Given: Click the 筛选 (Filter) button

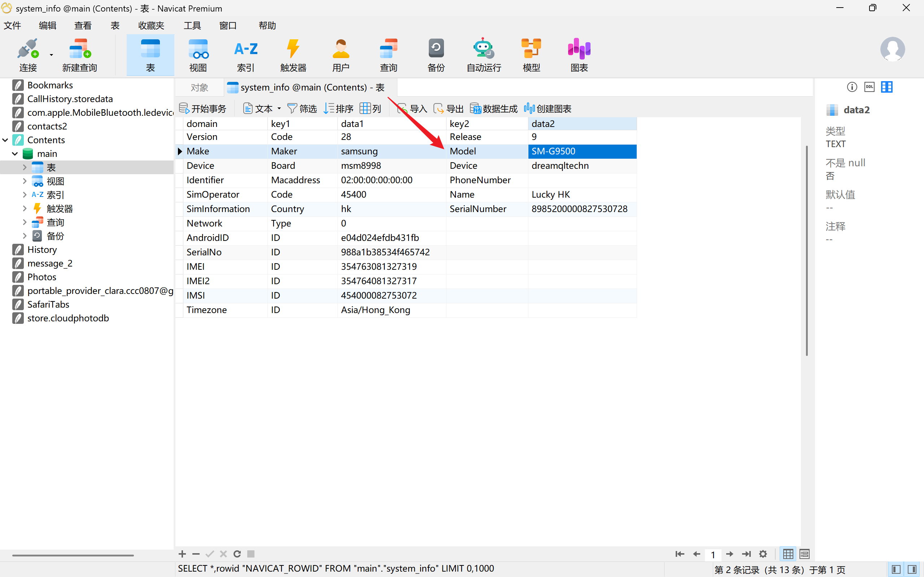Looking at the screenshot, I should (x=302, y=109).
